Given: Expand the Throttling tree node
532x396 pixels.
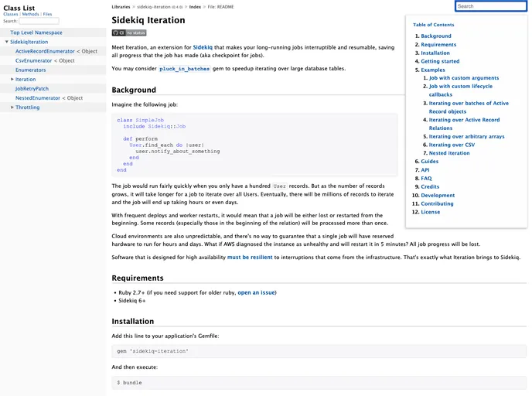Looking at the screenshot, I should 12,108.
